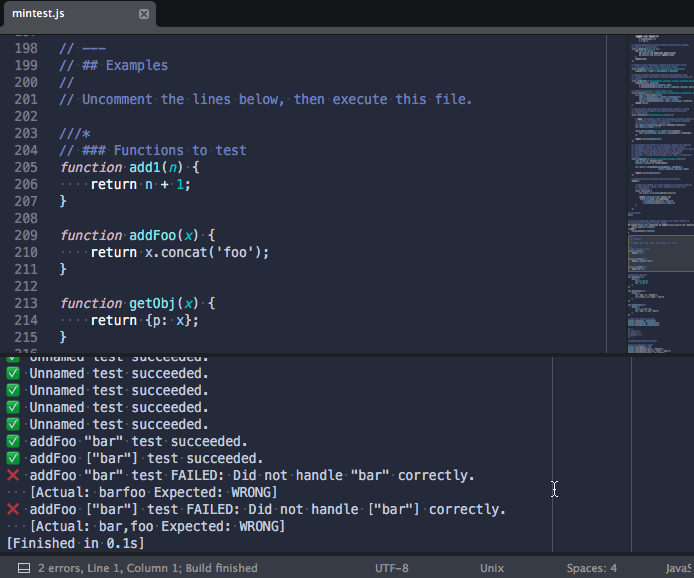Click the minimap viewport highlight
This screenshot has width=694, height=578.
pos(661,253)
